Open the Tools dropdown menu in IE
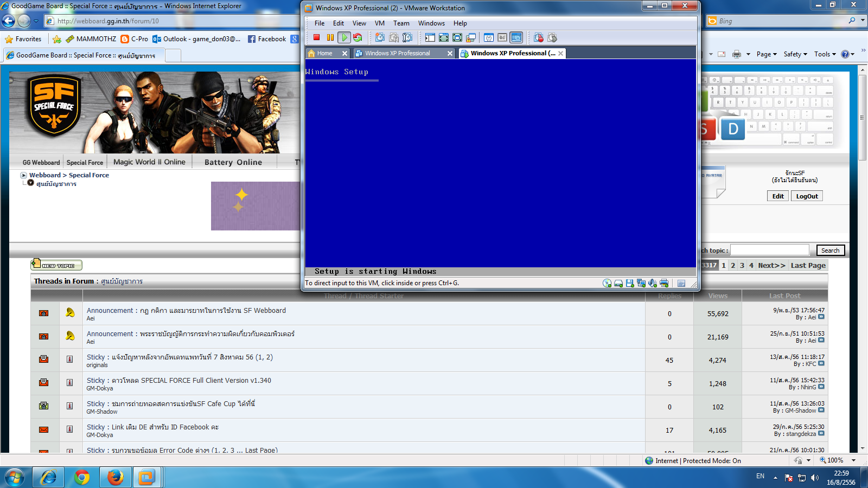This screenshot has height=488, width=868. click(x=825, y=54)
